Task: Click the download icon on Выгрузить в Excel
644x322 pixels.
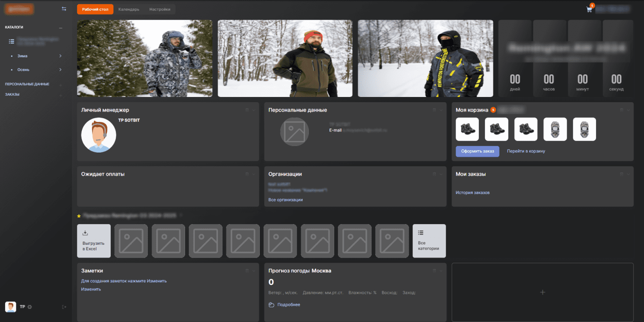Action: 85,233
